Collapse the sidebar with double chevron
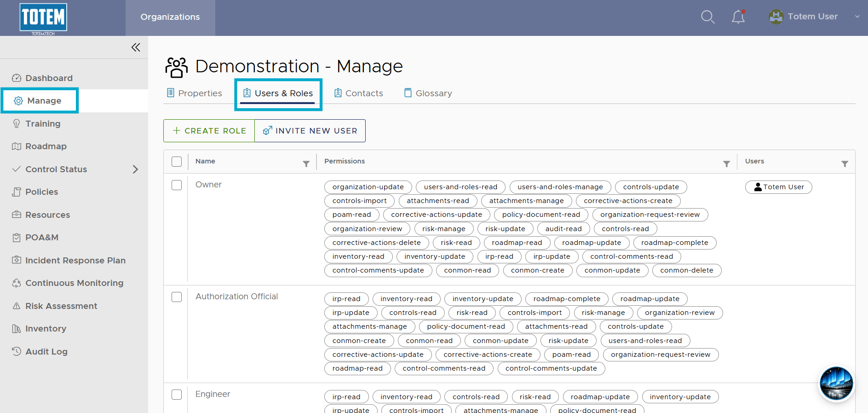This screenshot has width=868, height=413. [x=136, y=47]
